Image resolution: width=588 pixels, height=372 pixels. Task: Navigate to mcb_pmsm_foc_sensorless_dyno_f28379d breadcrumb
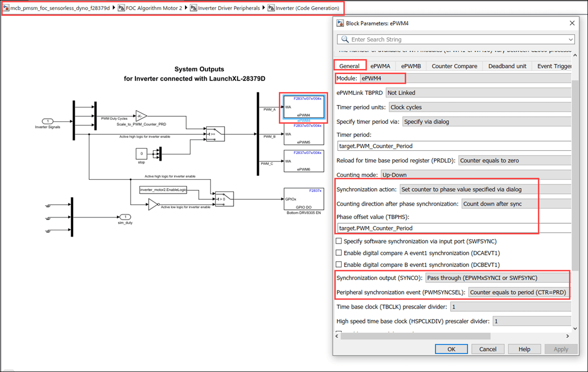pyautogui.click(x=60, y=8)
